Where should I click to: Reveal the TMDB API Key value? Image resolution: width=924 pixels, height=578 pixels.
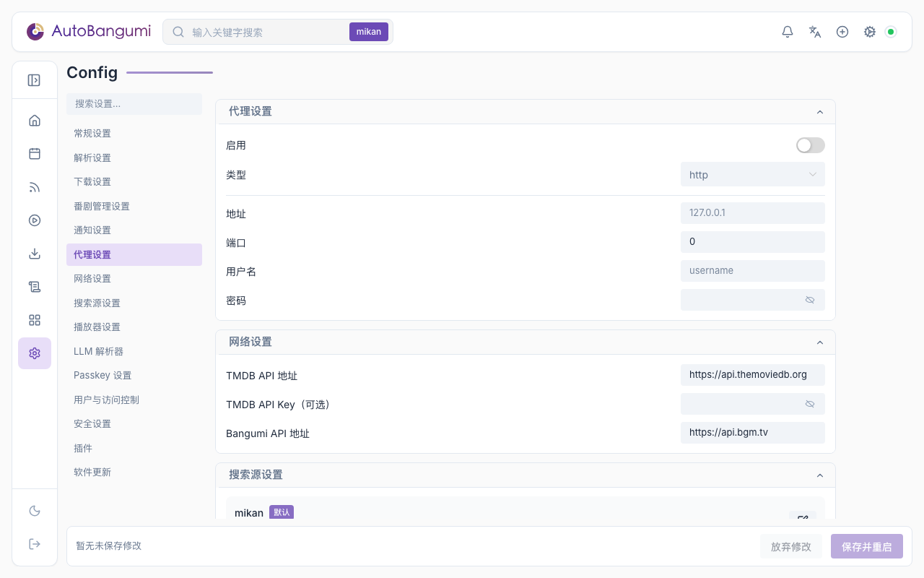[x=810, y=404]
